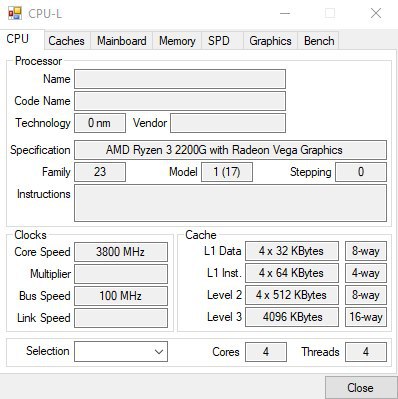This screenshot has height=399, width=398.
Task: Click the empty Name field
Action: [x=180, y=79]
